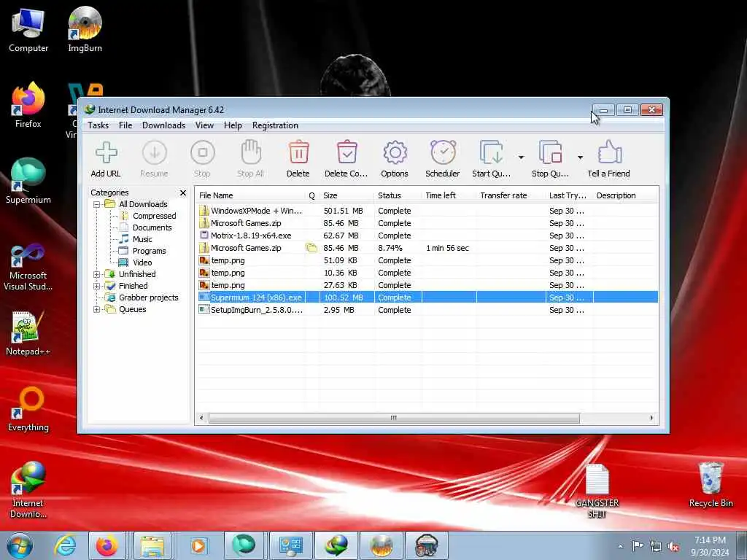This screenshot has height=560, width=747.
Task: Open the View menu
Action: point(204,125)
